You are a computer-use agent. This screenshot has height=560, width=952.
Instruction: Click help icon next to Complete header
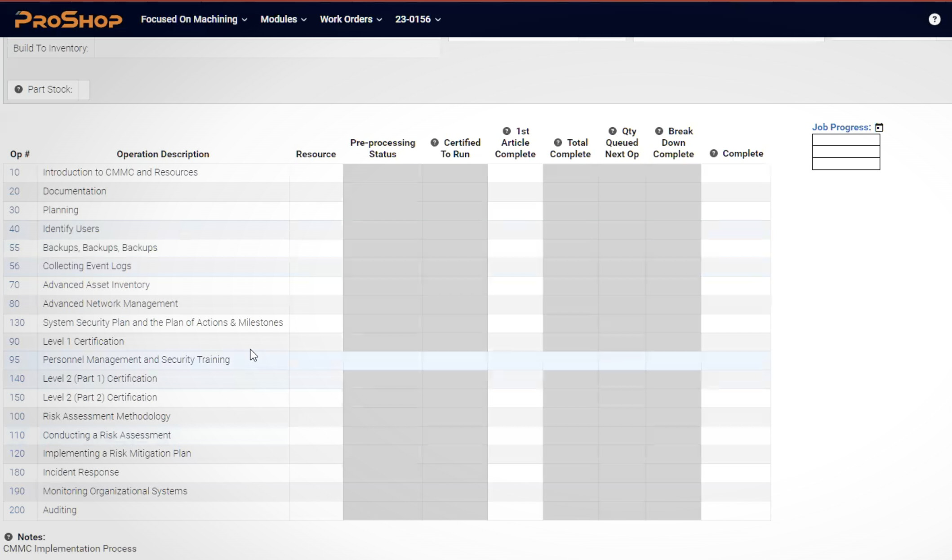(713, 154)
